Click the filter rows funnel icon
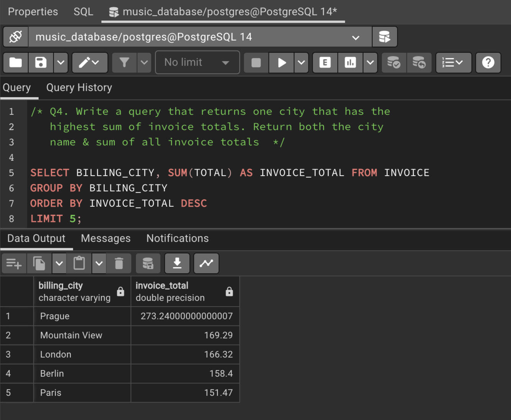Viewport: 511px width, 420px height. pos(124,63)
